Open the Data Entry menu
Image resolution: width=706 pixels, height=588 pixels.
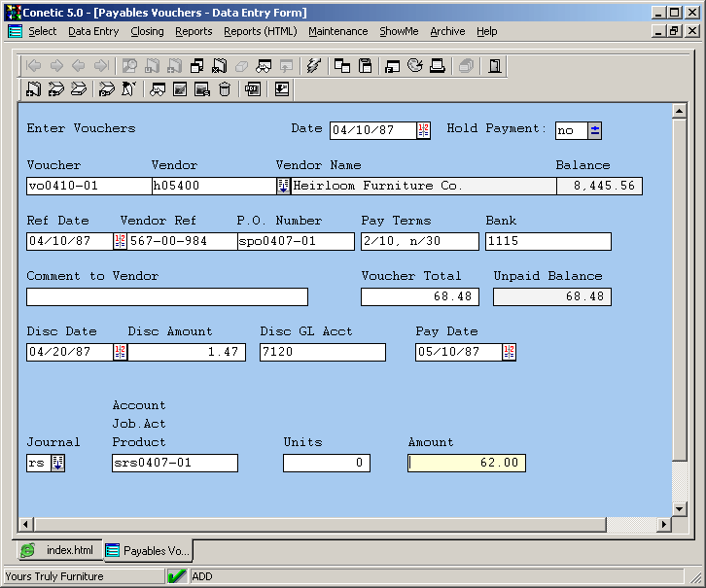(93, 31)
